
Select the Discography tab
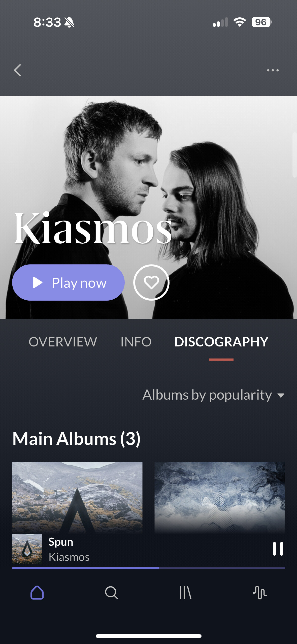pyautogui.click(x=221, y=342)
